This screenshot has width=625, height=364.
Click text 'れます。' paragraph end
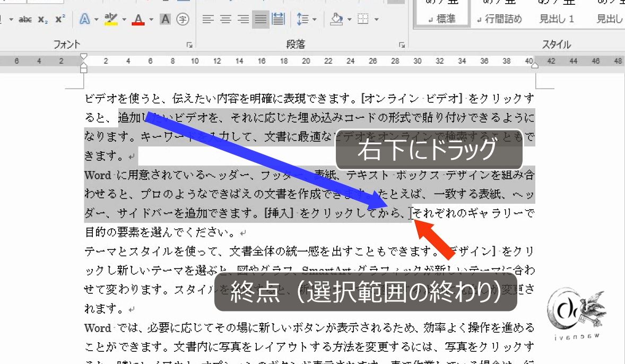pyautogui.click(x=104, y=309)
